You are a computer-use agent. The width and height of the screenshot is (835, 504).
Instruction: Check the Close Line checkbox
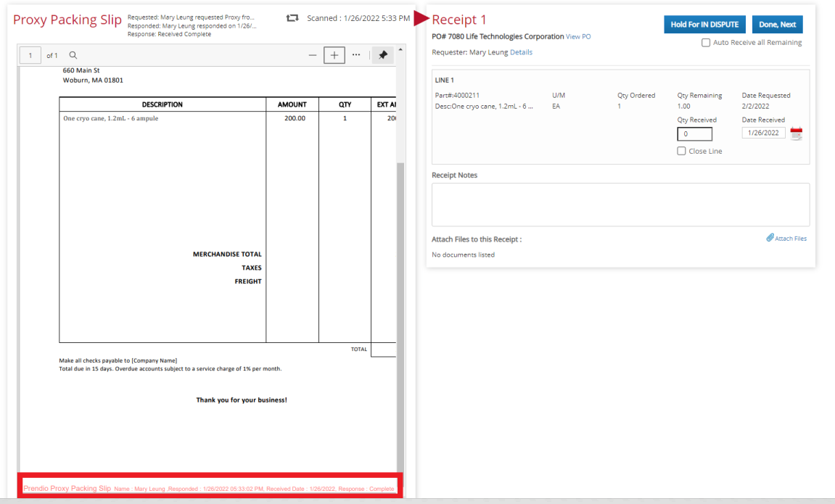680,150
